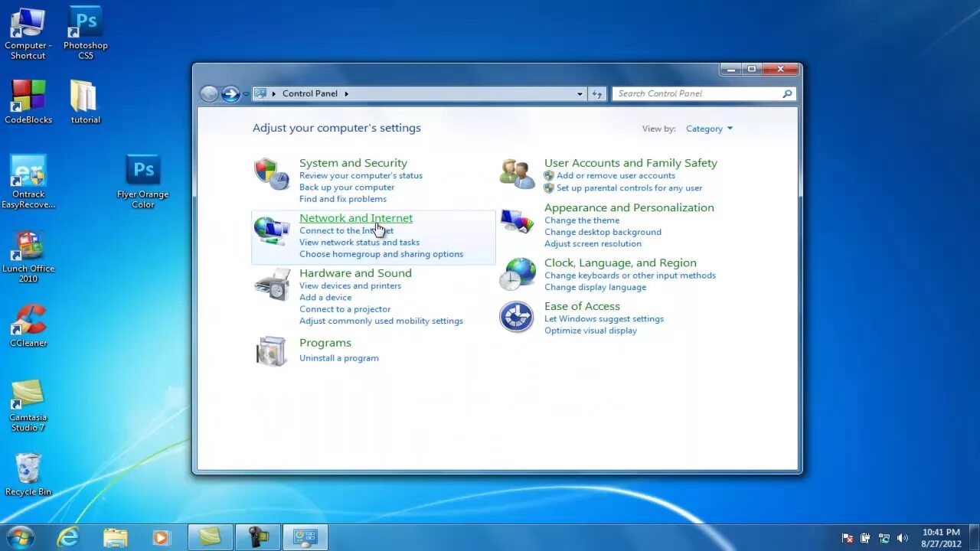Select the Lunch Office 2010 desktop icon
Viewport: 980px width, 551px height.
pos(28,256)
